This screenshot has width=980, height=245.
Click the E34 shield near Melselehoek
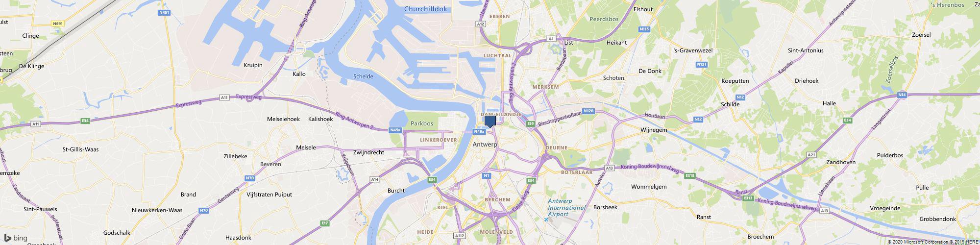coord(85,121)
